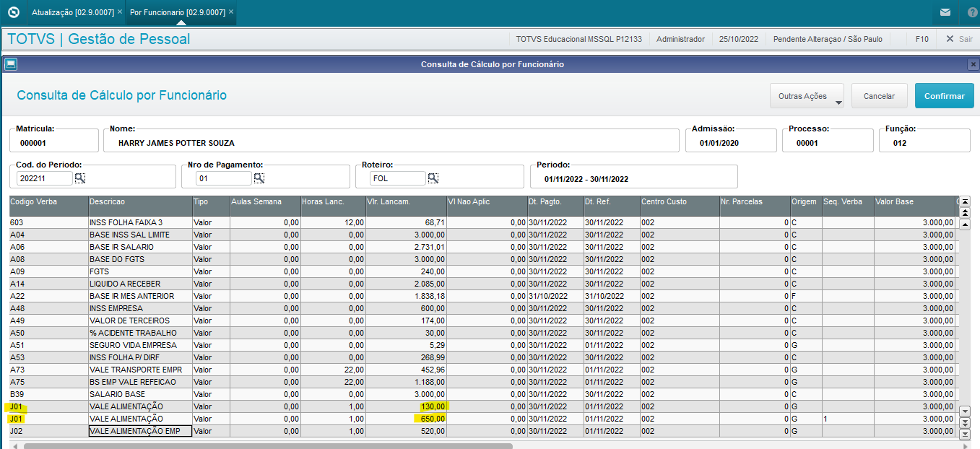Move down one row in grid
The image size is (980, 449).
(965, 411)
